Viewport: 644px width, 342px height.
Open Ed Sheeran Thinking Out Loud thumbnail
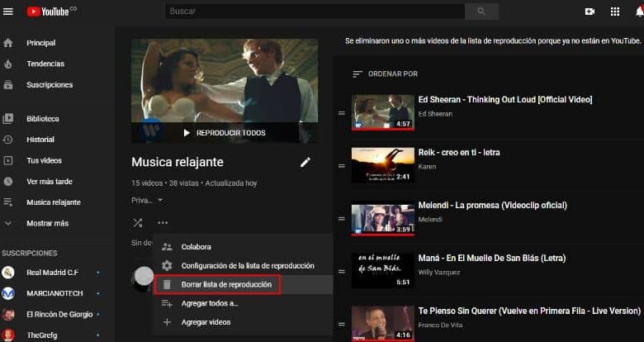pyautogui.click(x=383, y=112)
